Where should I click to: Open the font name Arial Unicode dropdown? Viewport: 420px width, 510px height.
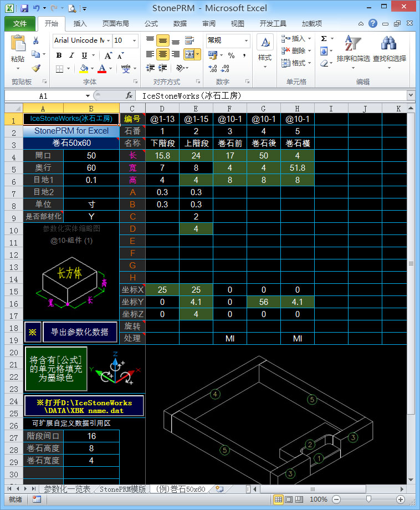coord(108,40)
